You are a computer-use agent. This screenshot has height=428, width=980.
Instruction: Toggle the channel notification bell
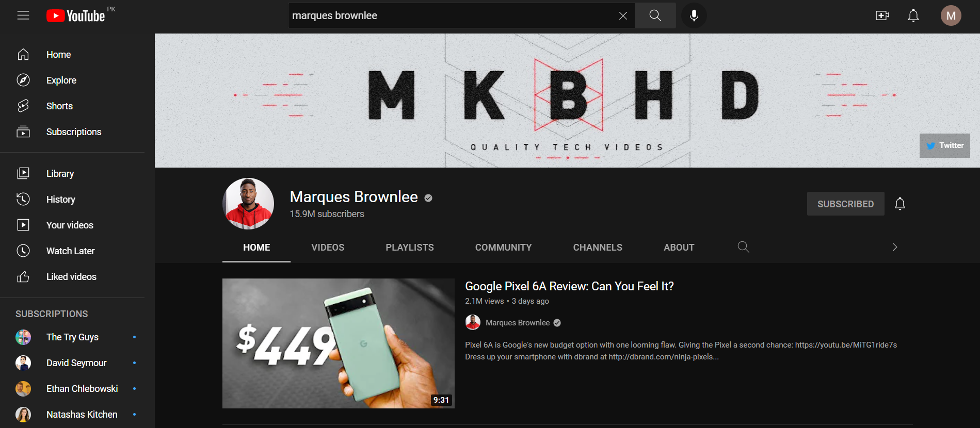click(900, 204)
